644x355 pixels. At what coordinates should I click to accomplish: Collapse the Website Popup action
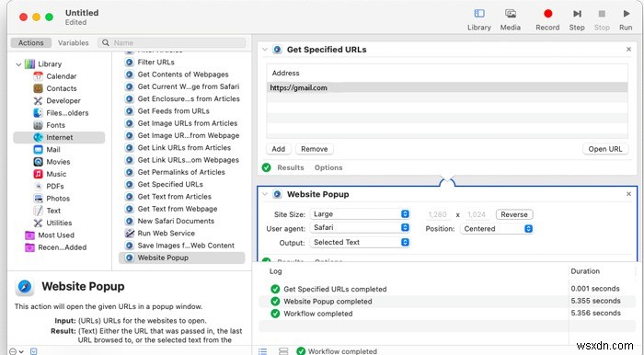click(x=265, y=195)
